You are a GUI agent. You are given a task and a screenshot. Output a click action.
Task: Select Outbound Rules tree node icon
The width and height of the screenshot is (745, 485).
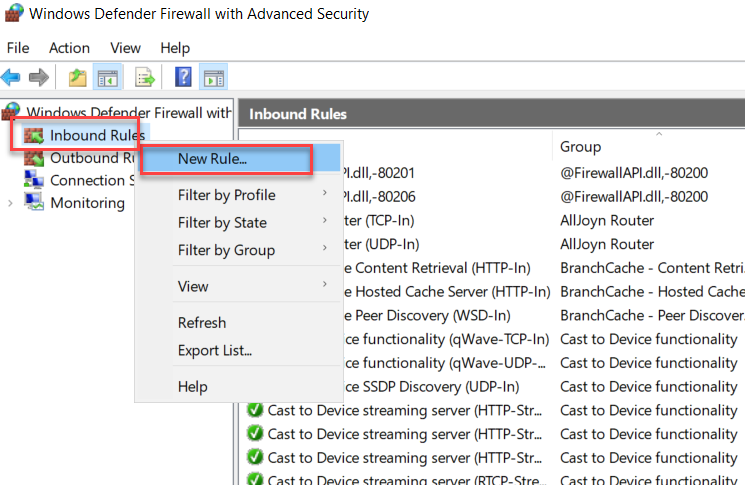tap(34, 158)
